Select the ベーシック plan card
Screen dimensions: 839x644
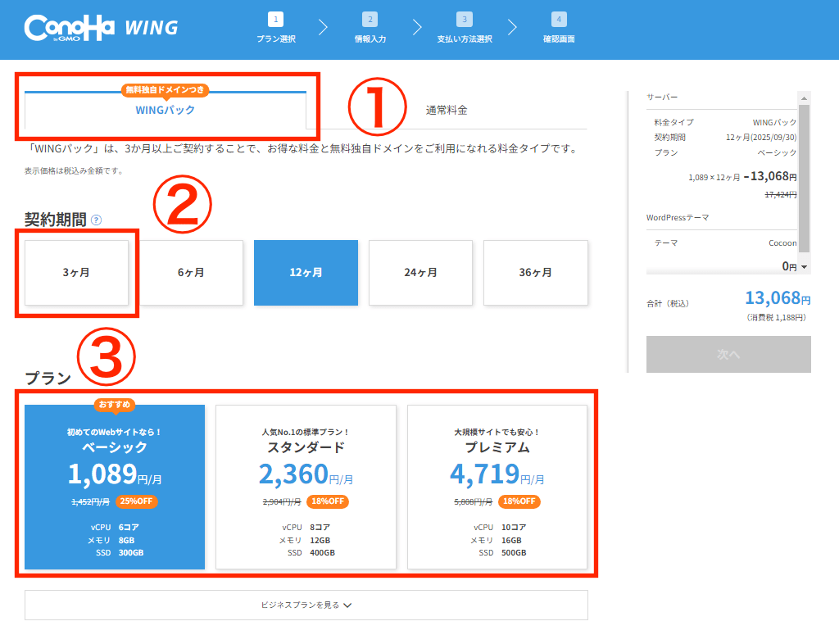pos(115,487)
